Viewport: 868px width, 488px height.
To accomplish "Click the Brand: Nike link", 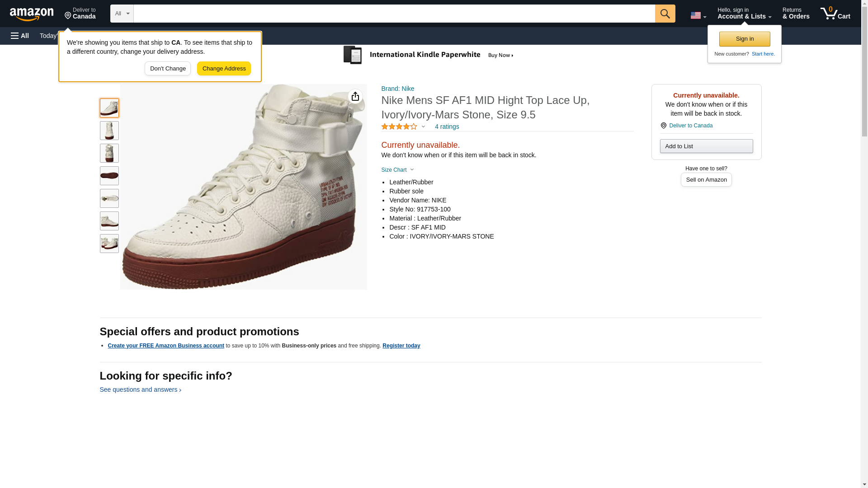I will [397, 89].
